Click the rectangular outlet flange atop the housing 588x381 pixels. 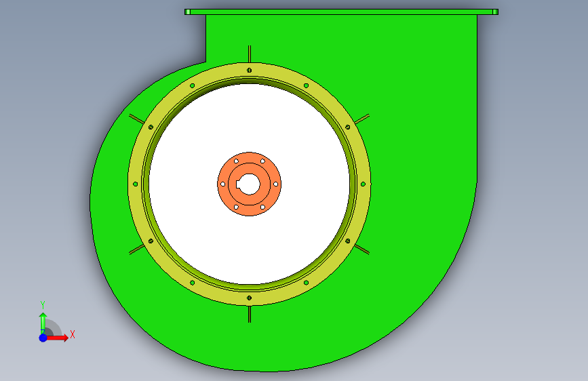pyautogui.click(x=341, y=12)
